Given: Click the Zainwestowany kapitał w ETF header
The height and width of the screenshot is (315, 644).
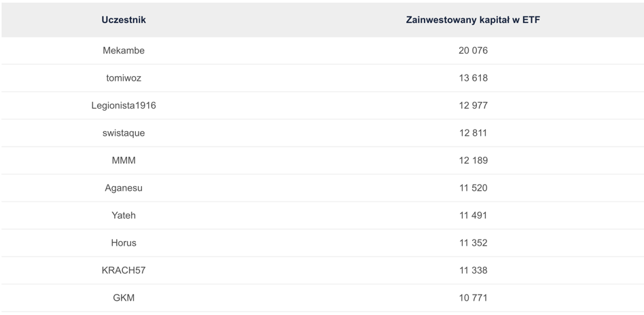Looking at the screenshot, I should [473, 20].
